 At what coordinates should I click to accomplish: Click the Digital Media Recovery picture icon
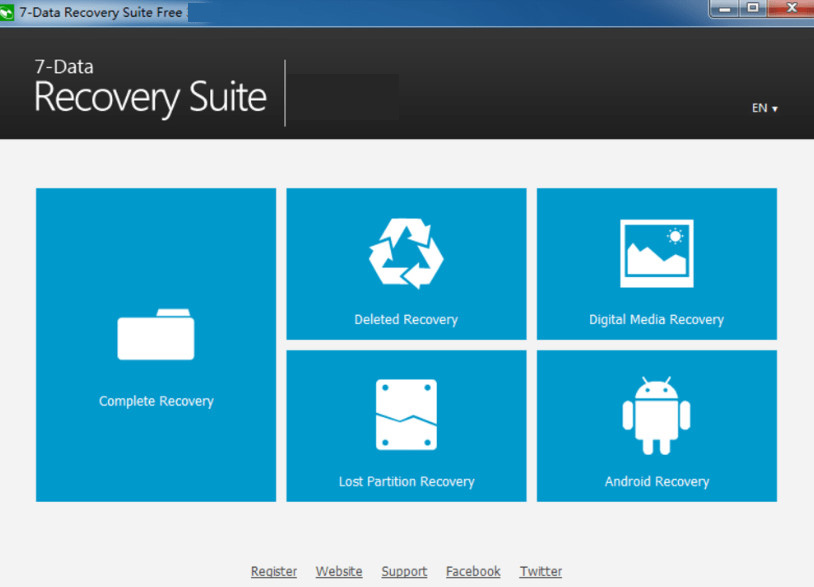pos(657,253)
